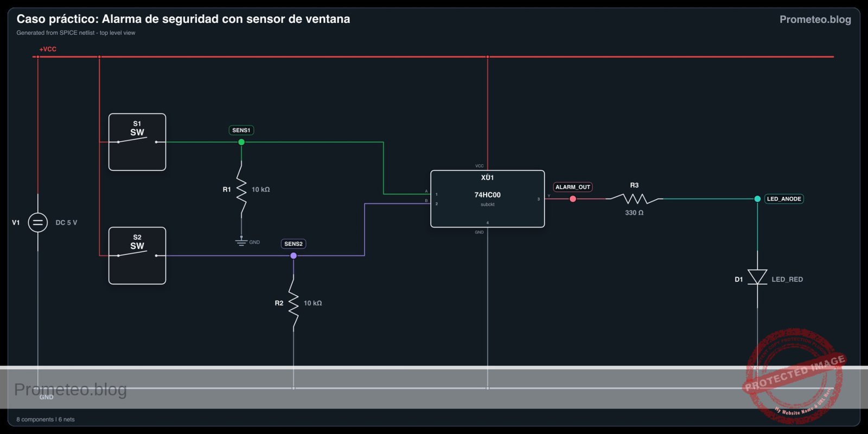Screen dimensions: 868x434
Task: Click the Generated from SPICE netlist subtitle
Action: pos(76,33)
